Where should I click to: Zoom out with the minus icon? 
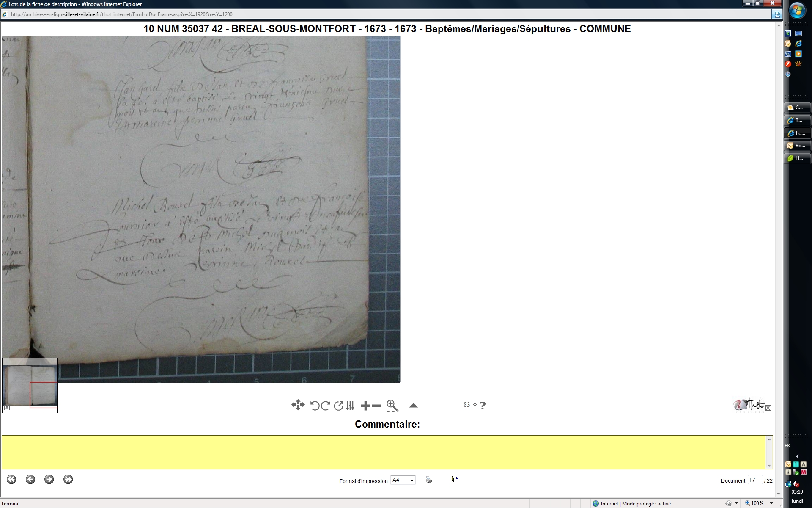click(376, 406)
